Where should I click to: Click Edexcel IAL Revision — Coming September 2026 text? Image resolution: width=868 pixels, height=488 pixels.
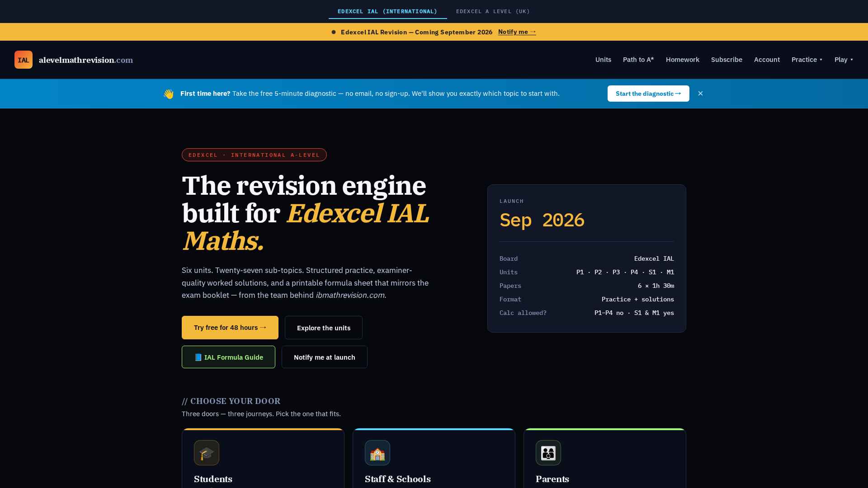pyautogui.click(x=416, y=32)
